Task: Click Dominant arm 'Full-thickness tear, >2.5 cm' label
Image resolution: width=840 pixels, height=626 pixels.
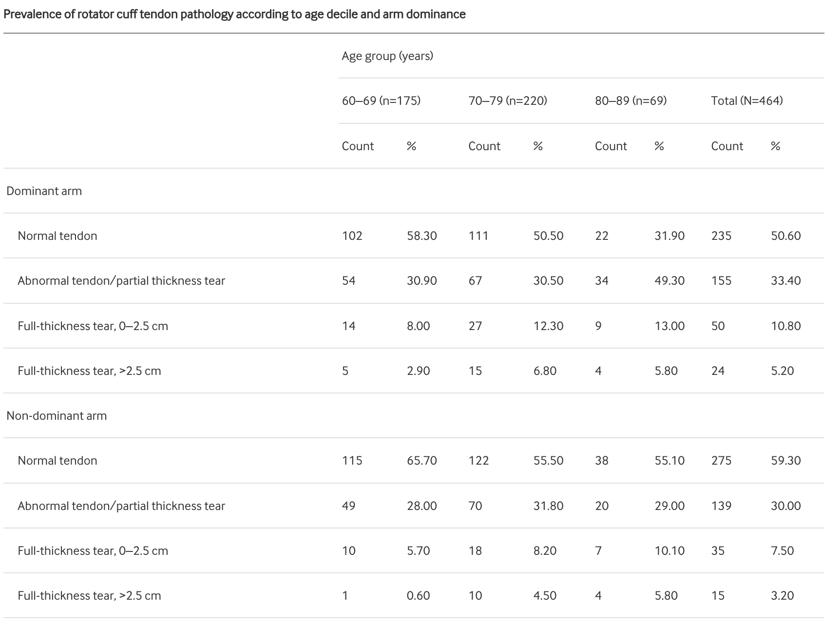Action: click(x=89, y=371)
